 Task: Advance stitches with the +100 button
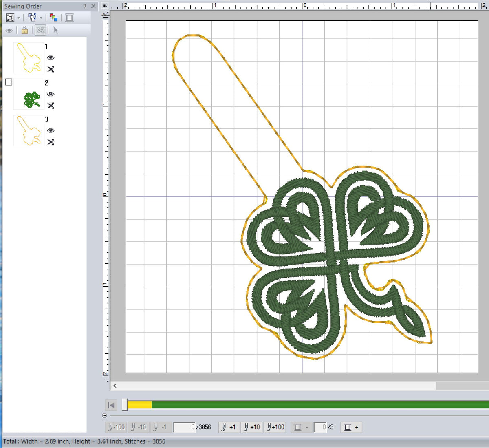point(275,427)
